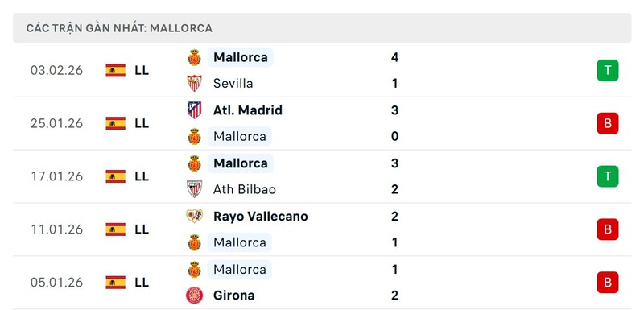The image size is (644, 310).
Task: Open the Ath Bilbao team link
Action: (x=245, y=189)
